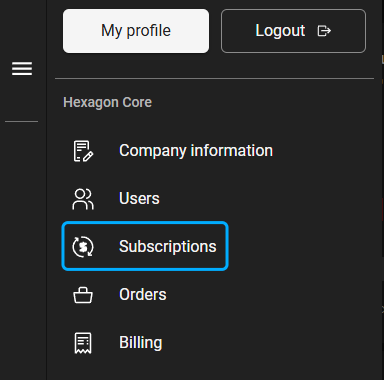
Task: Click the Orders basket icon
Action: point(83,295)
